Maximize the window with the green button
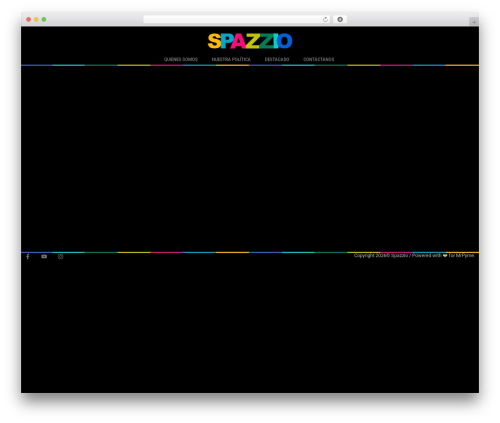The image size is (500, 423). tap(44, 19)
